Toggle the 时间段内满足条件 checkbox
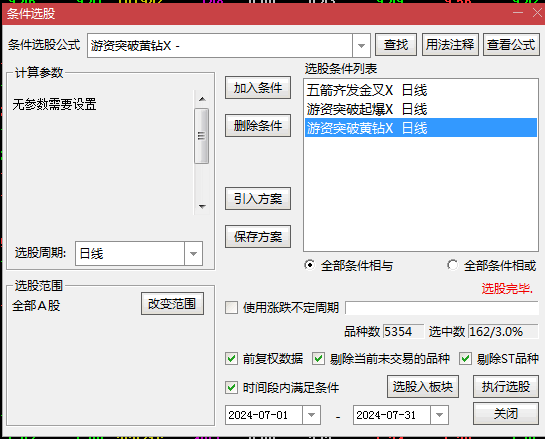 (x=231, y=387)
